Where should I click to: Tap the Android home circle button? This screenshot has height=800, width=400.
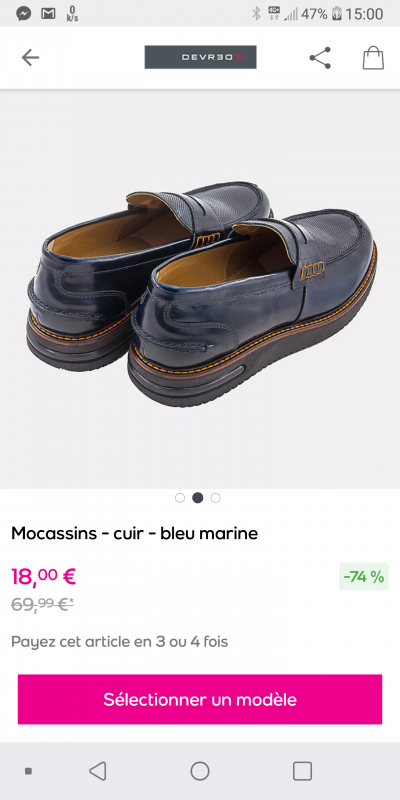pos(200,771)
